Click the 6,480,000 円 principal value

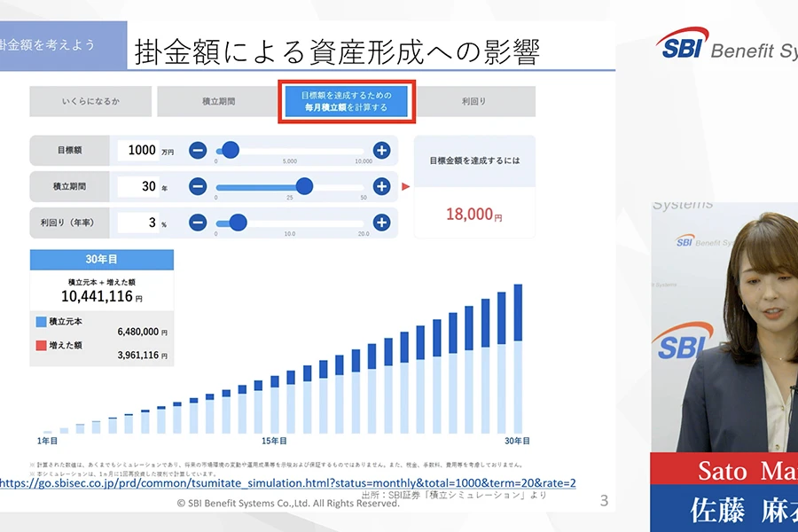(143, 332)
